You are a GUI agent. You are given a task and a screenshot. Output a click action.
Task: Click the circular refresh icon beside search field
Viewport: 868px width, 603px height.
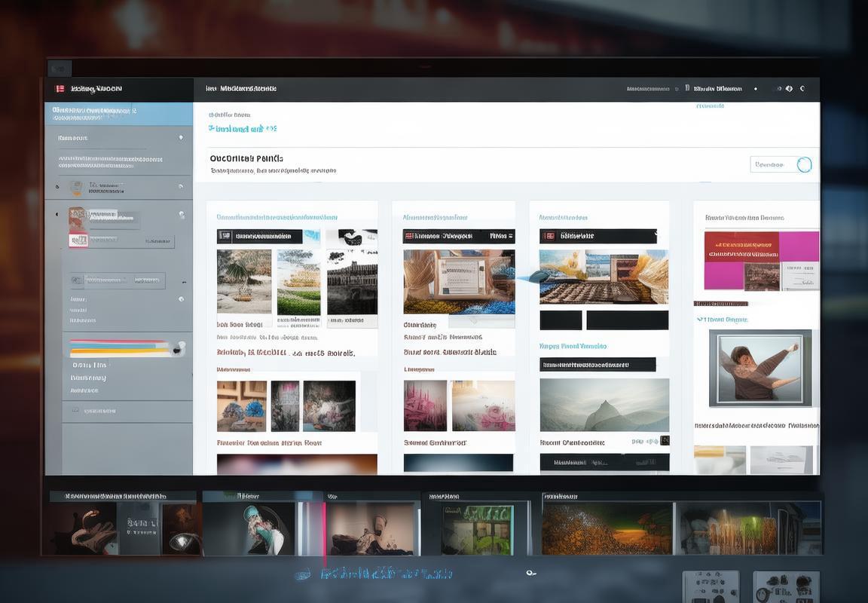coord(804,164)
